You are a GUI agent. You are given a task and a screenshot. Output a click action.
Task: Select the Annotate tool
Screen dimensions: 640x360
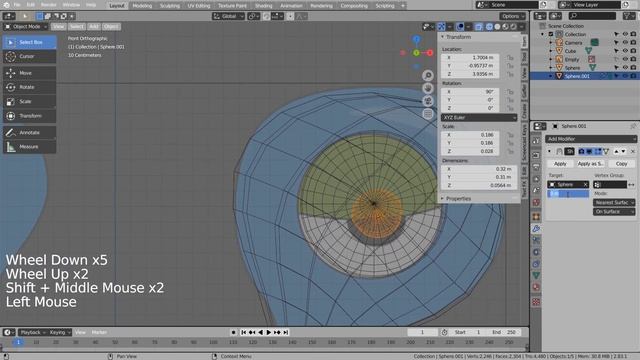[x=29, y=133]
